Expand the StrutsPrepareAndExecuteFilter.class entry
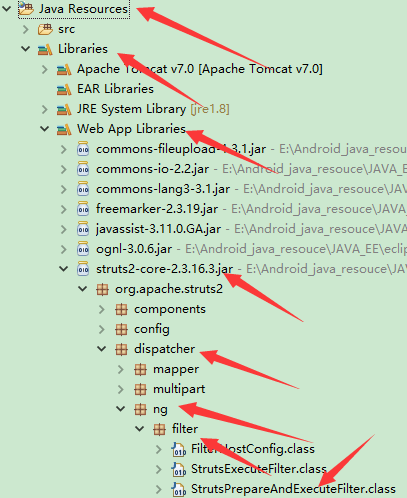The image size is (407, 498). click(159, 489)
